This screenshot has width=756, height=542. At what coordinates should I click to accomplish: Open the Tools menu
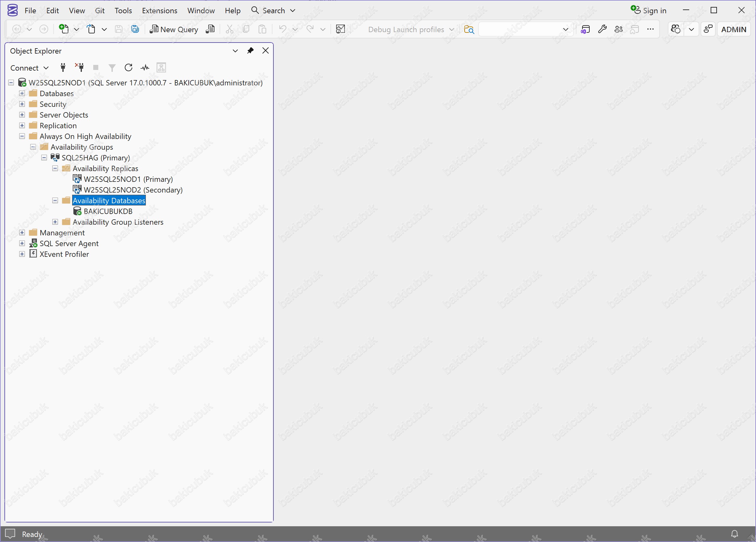(123, 11)
